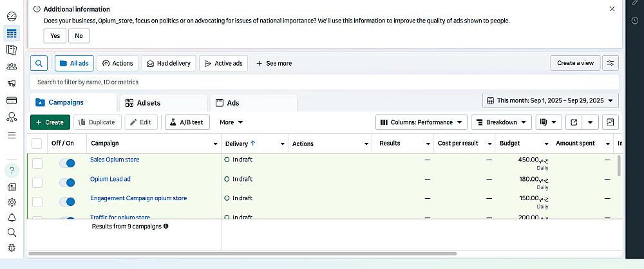Open billing card icon in sidebar
The height and width of the screenshot is (269, 644).
[x=12, y=100]
